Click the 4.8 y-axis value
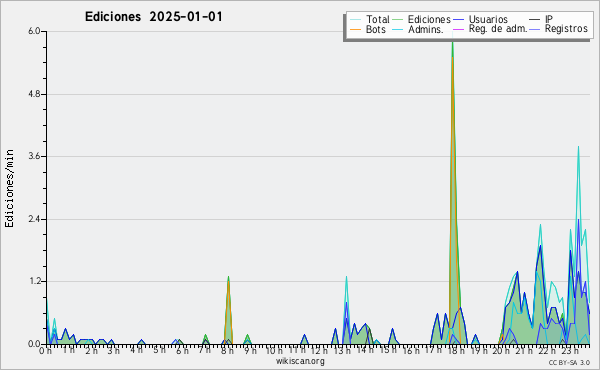This screenshot has height=370, width=600. click(34, 94)
